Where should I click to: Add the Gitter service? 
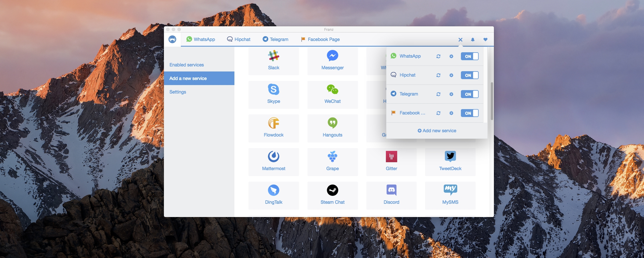coord(391,162)
